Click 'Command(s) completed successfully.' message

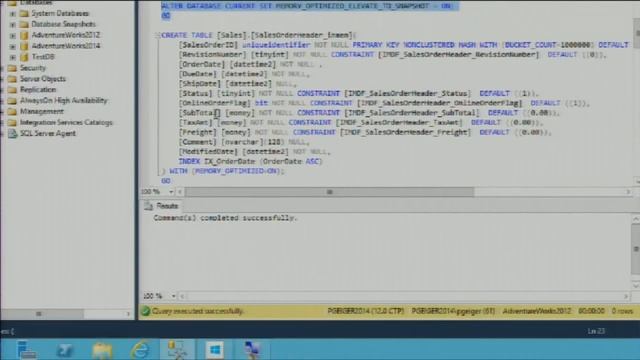click(x=225, y=218)
